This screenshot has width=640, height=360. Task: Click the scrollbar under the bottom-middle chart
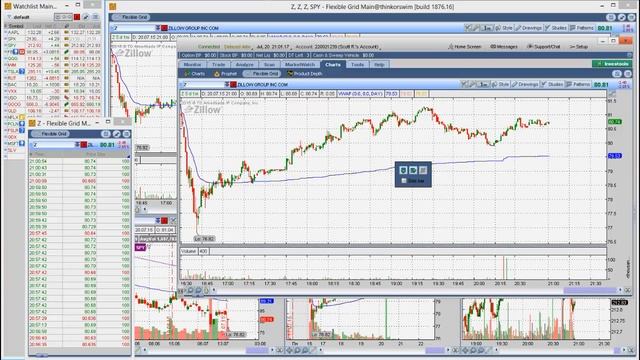point(436,350)
